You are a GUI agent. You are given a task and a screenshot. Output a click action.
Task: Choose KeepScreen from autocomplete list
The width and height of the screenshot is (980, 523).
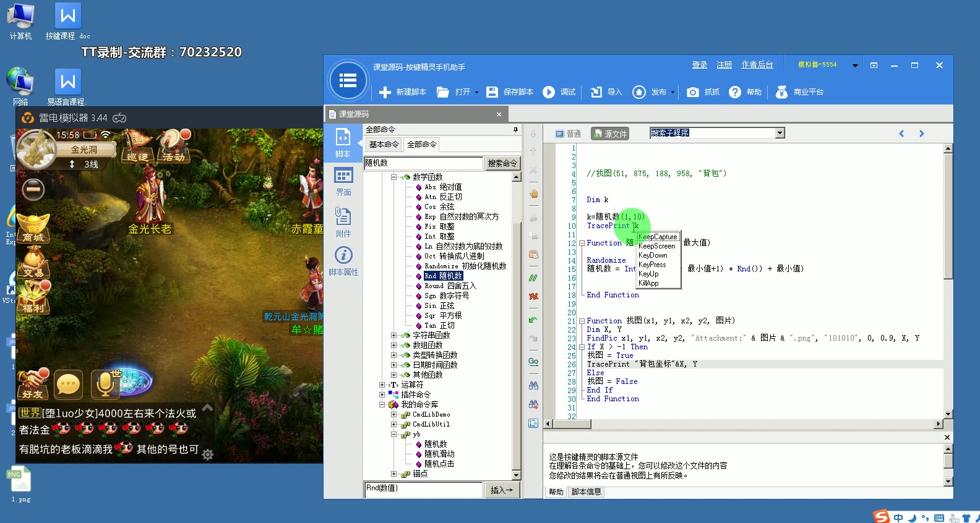[656, 246]
